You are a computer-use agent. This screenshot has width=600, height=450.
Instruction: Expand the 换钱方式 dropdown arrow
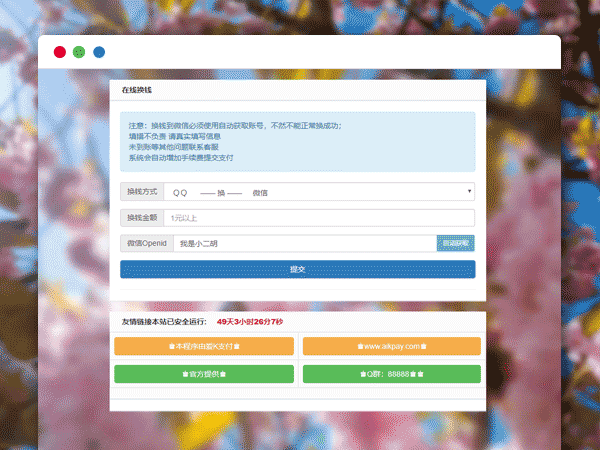469,191
